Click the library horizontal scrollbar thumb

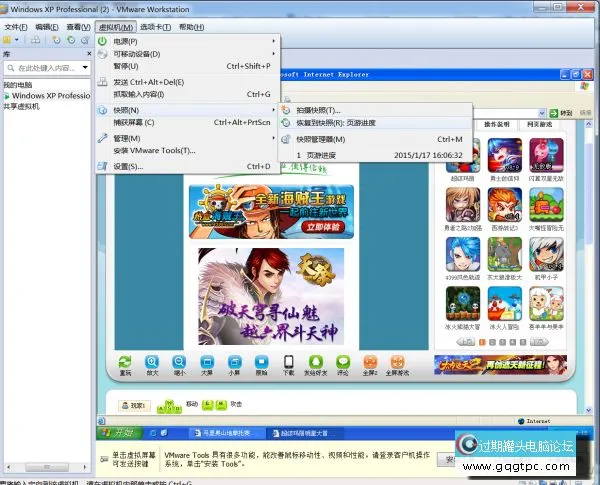click(47, 467)
